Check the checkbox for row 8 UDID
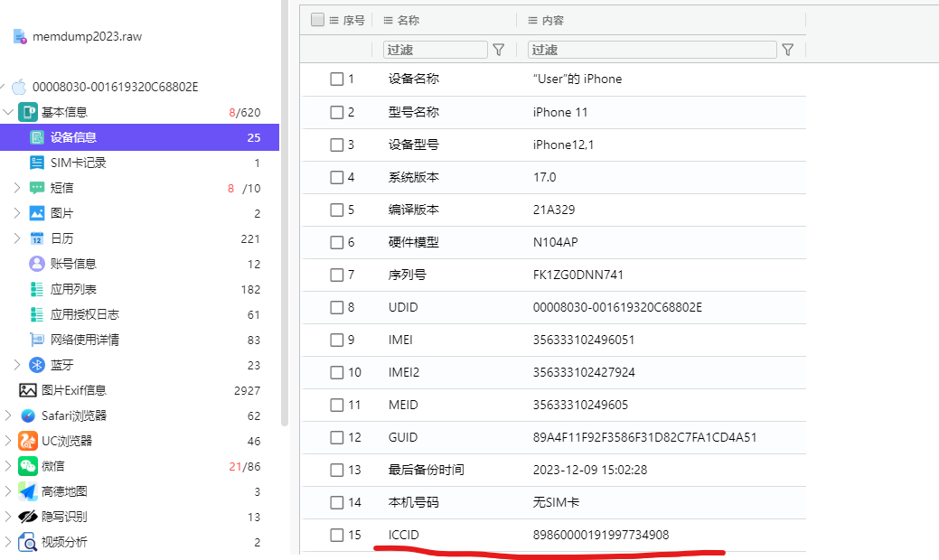 coord(337,307)
